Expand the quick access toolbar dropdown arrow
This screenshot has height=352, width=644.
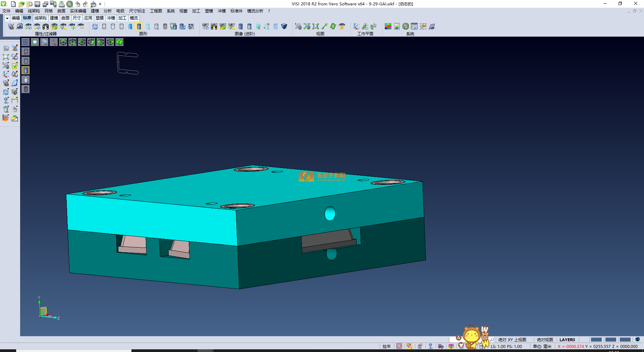click(100, 4)
